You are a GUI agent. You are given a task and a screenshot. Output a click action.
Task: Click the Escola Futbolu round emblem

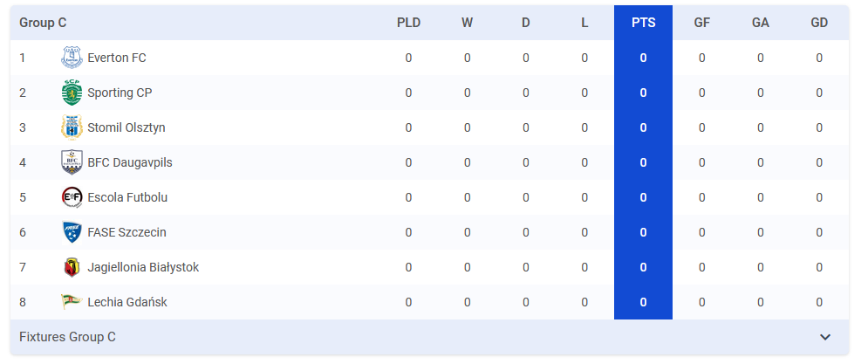coord(72,197)
